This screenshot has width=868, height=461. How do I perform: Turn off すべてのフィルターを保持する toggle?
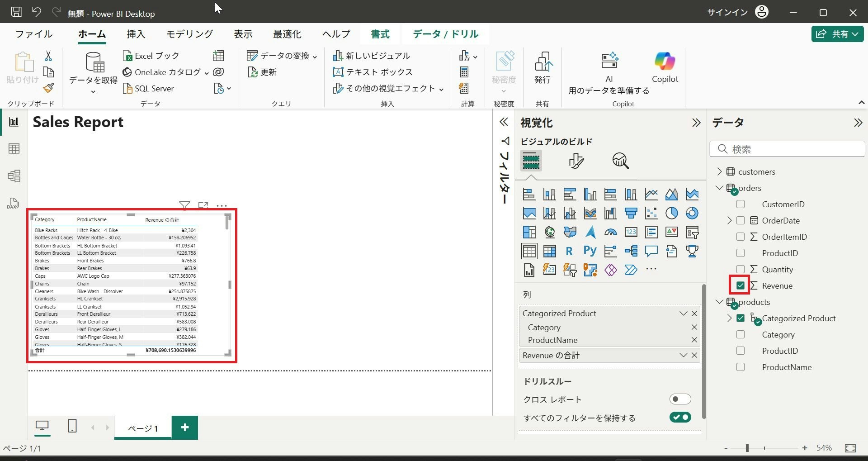[x=680, y=417]
